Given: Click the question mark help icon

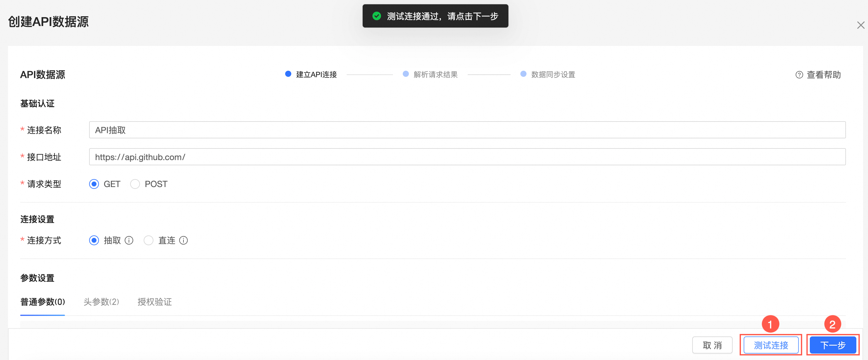Looking at the screenshot, I should (x=799, y=75).
